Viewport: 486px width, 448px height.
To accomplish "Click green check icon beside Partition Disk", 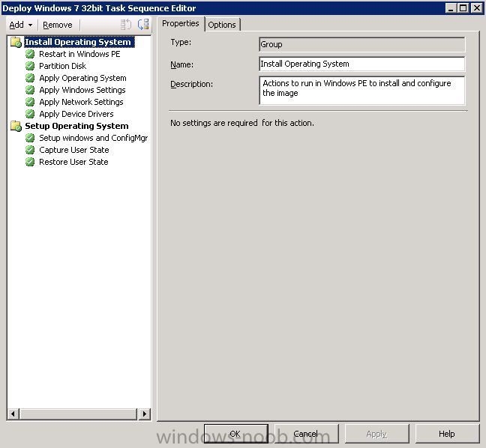I will click(x=30, y=66).
